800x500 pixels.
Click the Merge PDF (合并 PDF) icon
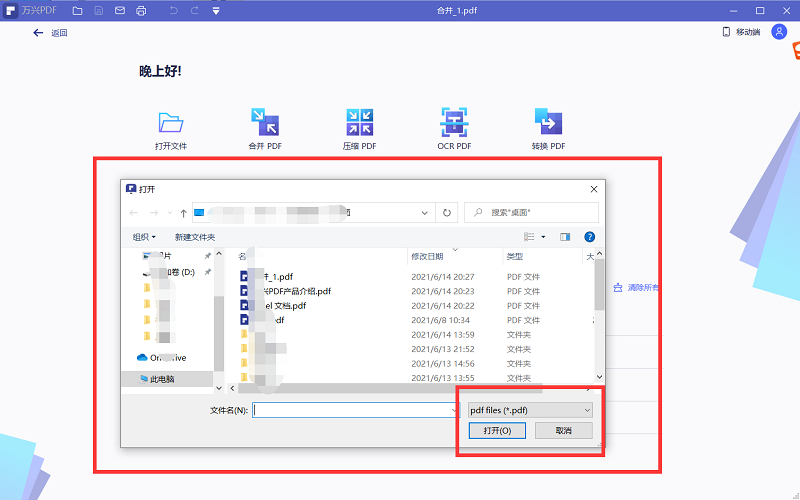coord(265,123)
